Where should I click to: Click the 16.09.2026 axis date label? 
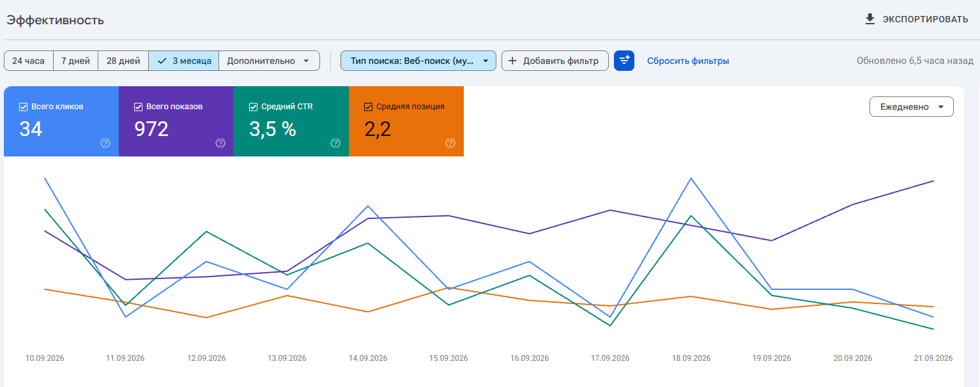click(530, 358)
